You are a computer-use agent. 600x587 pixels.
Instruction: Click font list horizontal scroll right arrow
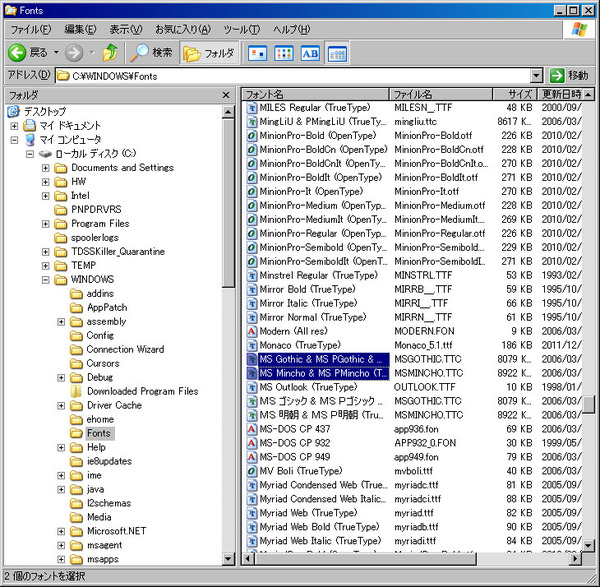coord(575,559)
